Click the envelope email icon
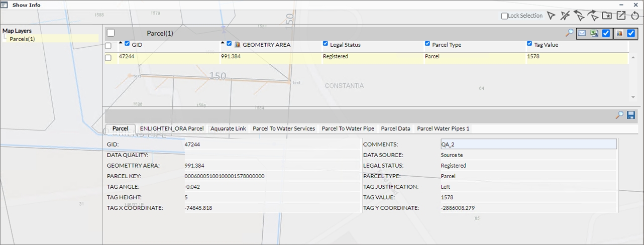Viewport: 644px width, 245px height. pyautogui.click(x=582, y=34)
